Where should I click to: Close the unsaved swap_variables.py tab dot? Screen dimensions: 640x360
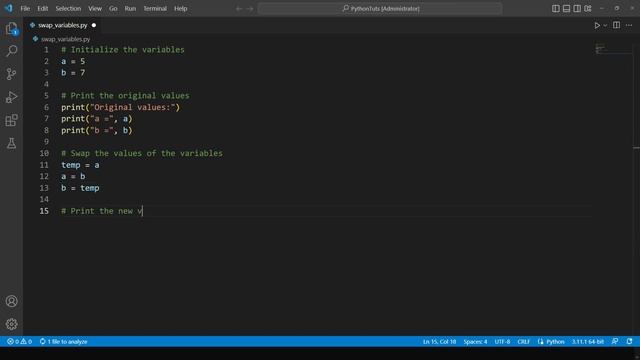pos(94,25)
